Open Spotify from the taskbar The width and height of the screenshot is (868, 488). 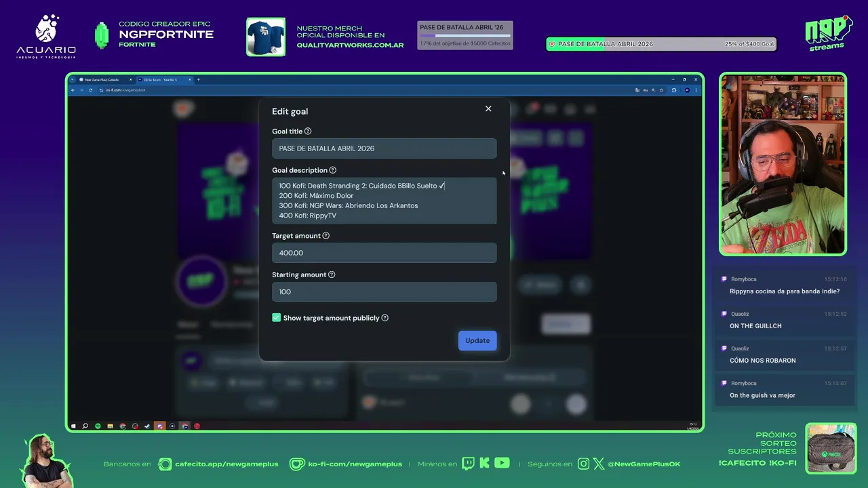tap(98, 426)
